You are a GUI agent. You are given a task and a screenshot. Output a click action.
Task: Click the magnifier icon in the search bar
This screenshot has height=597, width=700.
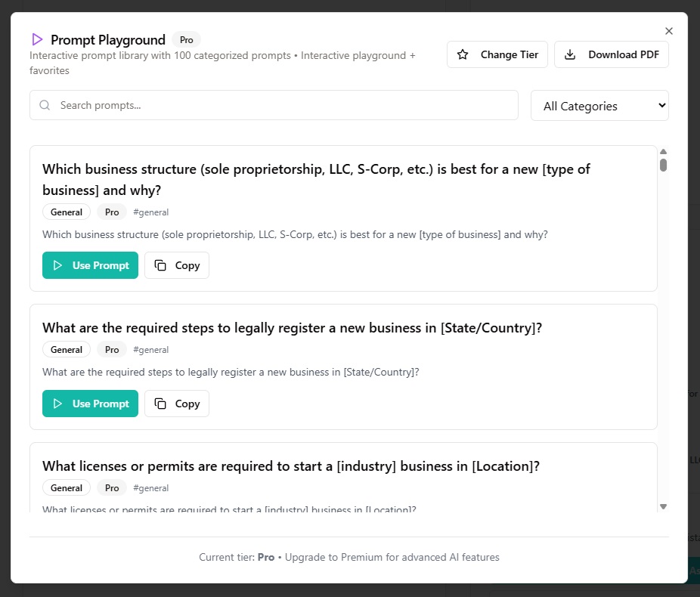click(45, 106)
